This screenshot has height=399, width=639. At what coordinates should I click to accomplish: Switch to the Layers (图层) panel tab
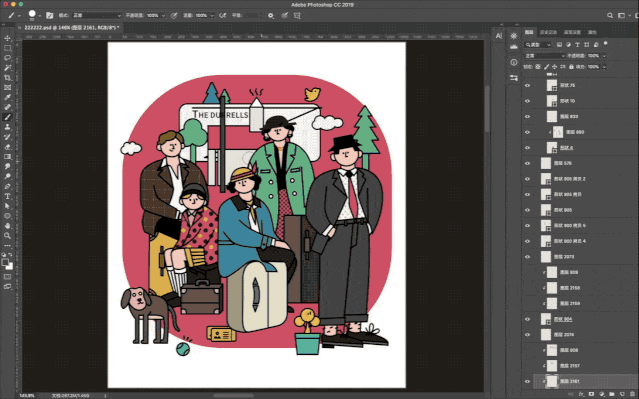coord(529,32)
